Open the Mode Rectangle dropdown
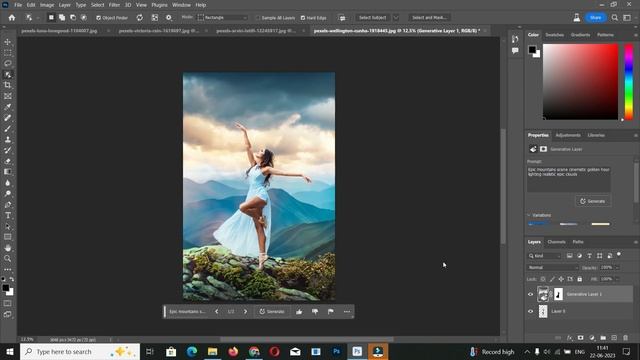The height and width of the screenshot is (360, 640). click(x=223, y=18)
